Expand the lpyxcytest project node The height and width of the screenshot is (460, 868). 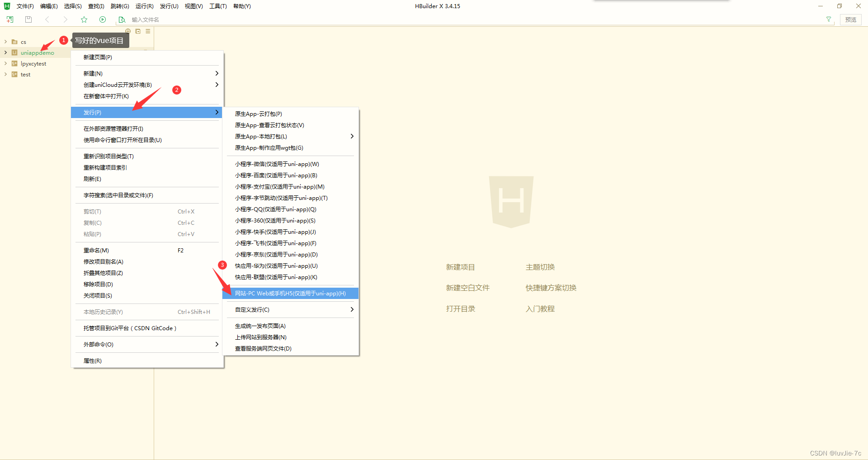pos(5,63)
